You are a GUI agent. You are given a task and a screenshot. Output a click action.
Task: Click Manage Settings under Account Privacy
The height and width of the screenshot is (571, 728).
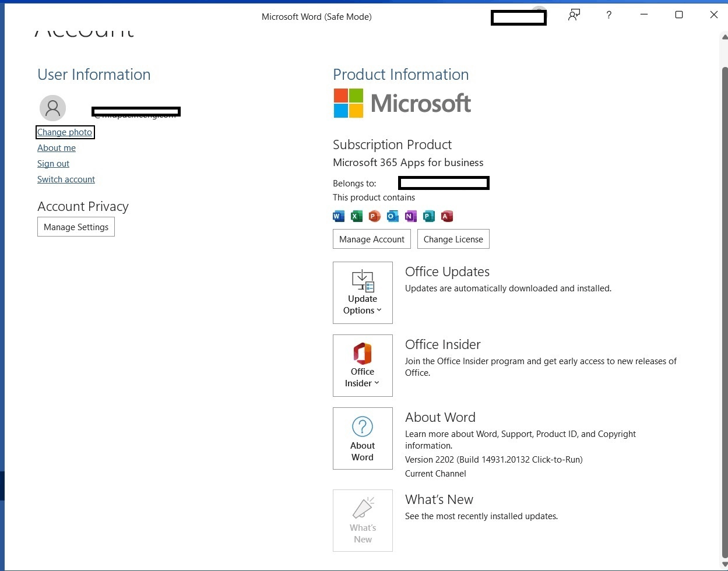76,227
